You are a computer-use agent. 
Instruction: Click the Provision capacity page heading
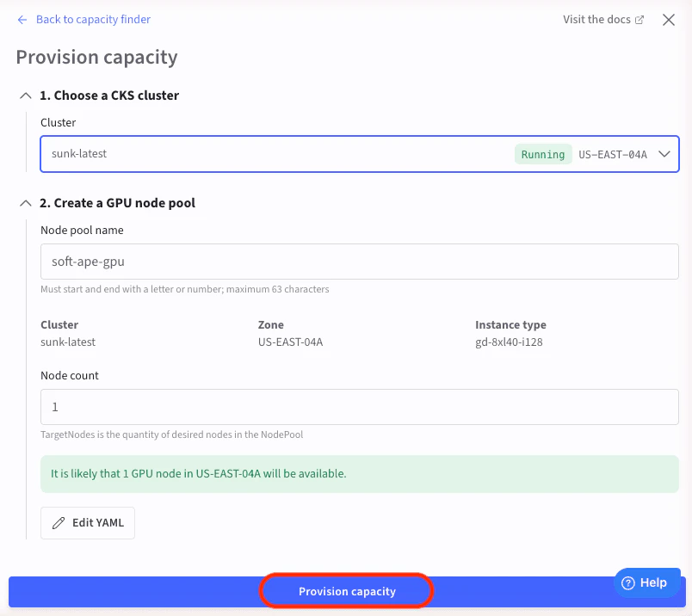tap(97, 58)
